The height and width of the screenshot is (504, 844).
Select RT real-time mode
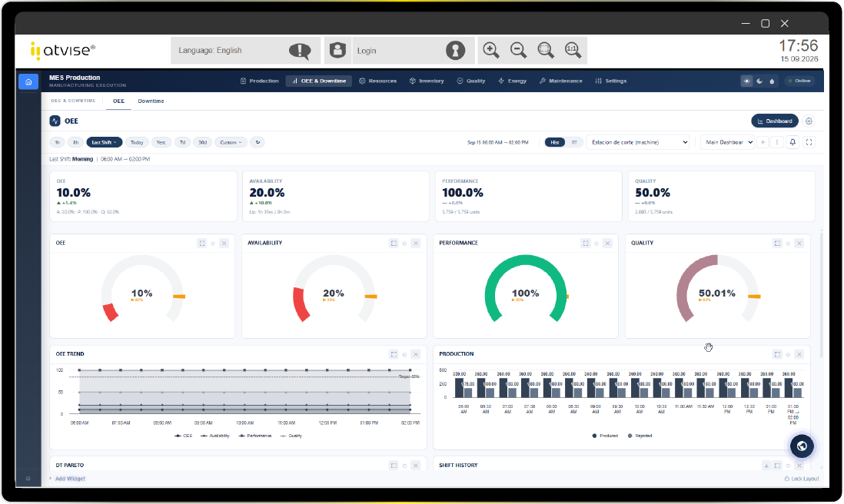point(573,143)
